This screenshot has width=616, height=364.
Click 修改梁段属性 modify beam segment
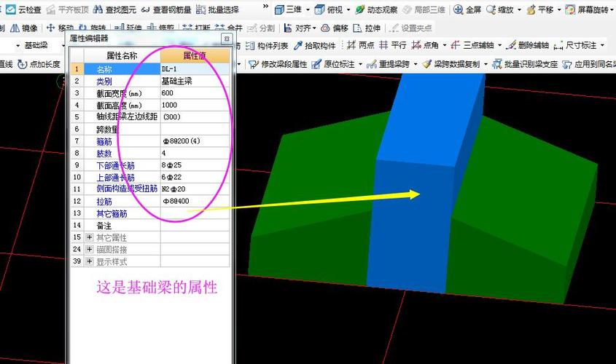[278, 64]
